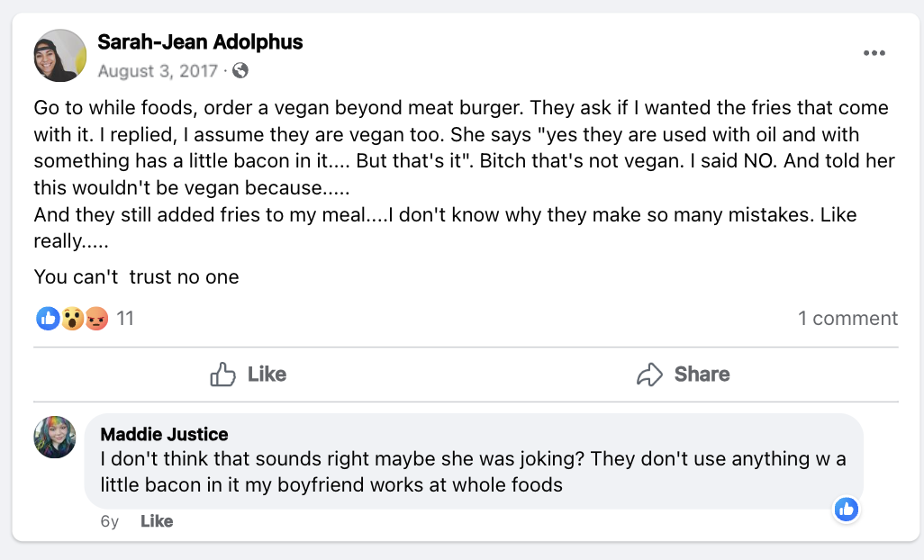This screenshot has height=560, width=924.
Task: Open Maddie Justice's name link
Action: click(x=164, y=434)
